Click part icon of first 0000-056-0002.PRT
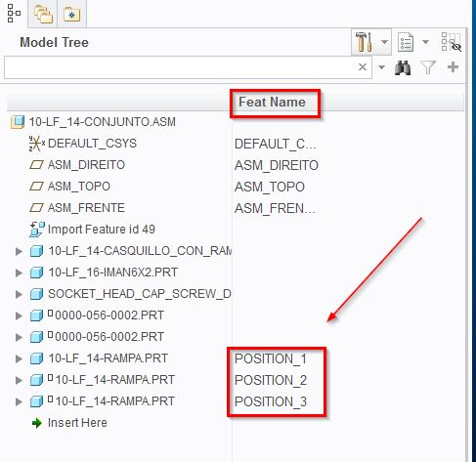 [x=36, y=315]
